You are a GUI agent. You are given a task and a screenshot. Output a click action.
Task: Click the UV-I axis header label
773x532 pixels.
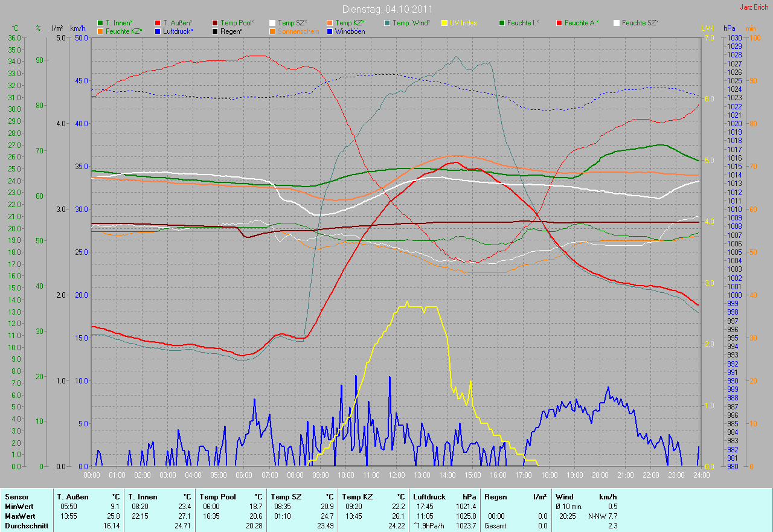[x=707, y=28]
